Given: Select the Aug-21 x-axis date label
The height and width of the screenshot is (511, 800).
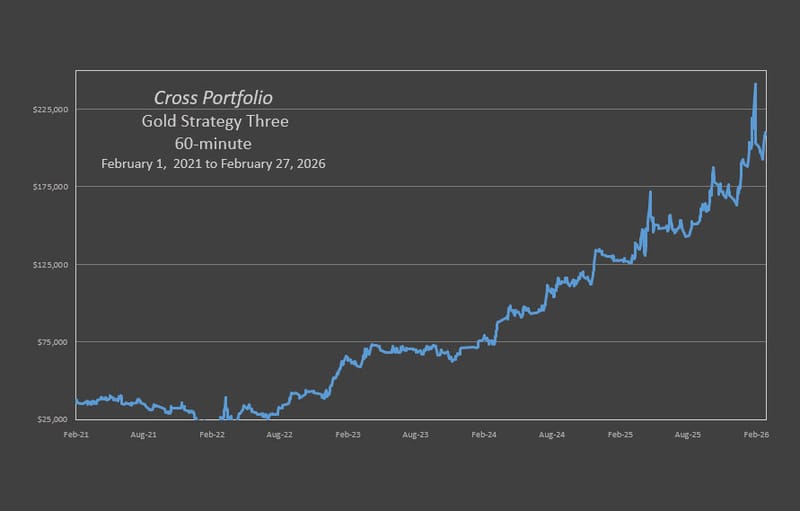Looking at the screenshot, I should coord(144,436).
